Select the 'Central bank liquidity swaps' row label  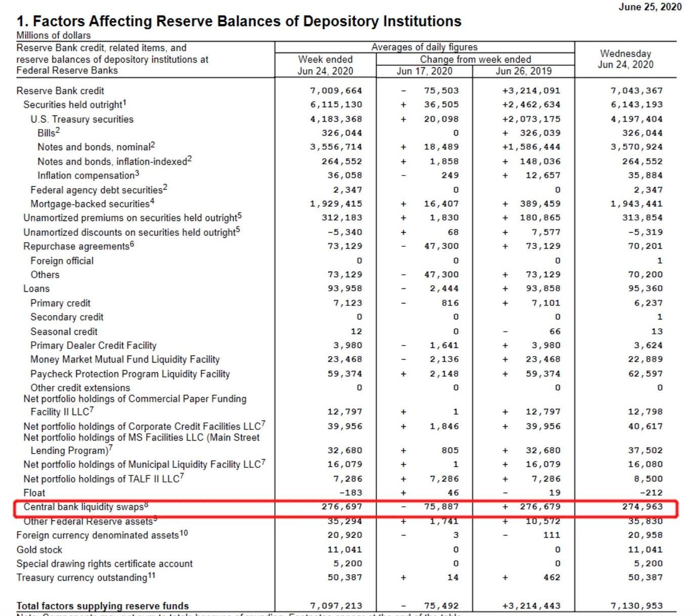(x=83, y=507)
